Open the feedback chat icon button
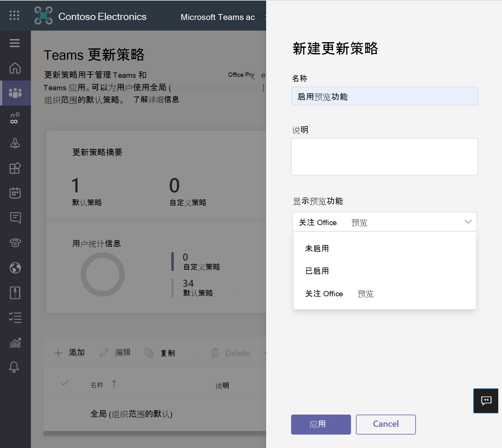 (x=486, y=401)
